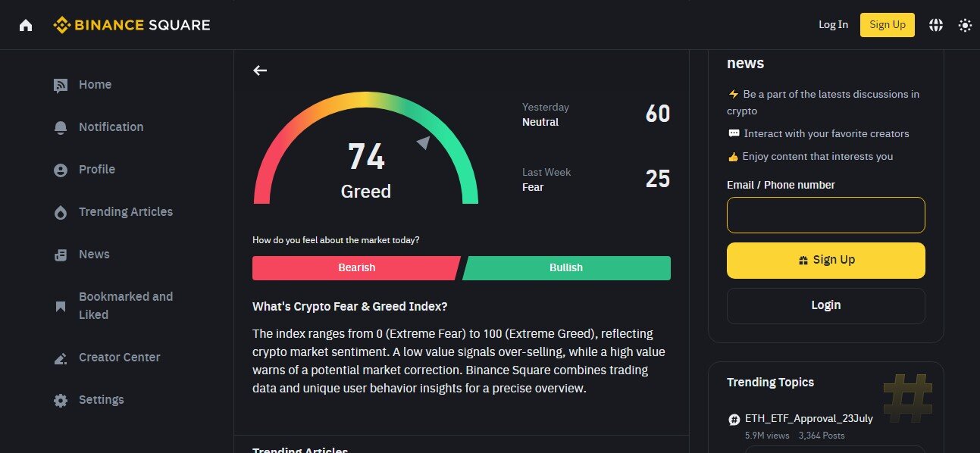Click the Profile avatar icon

point(61,170)
